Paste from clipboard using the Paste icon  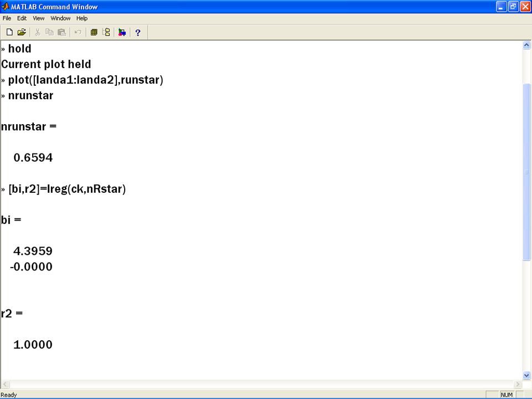(62, 32)
